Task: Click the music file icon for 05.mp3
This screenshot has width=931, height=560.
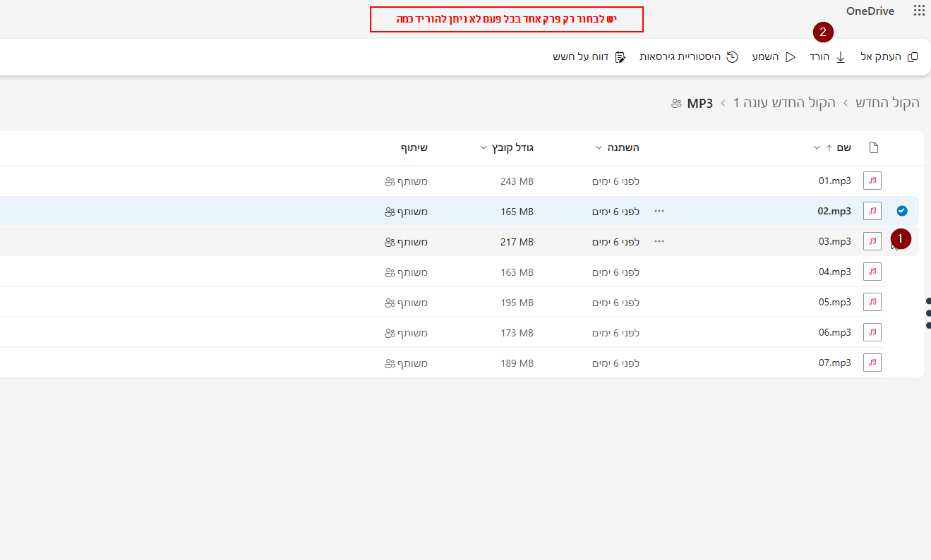Action: click(x=872, y=302)
